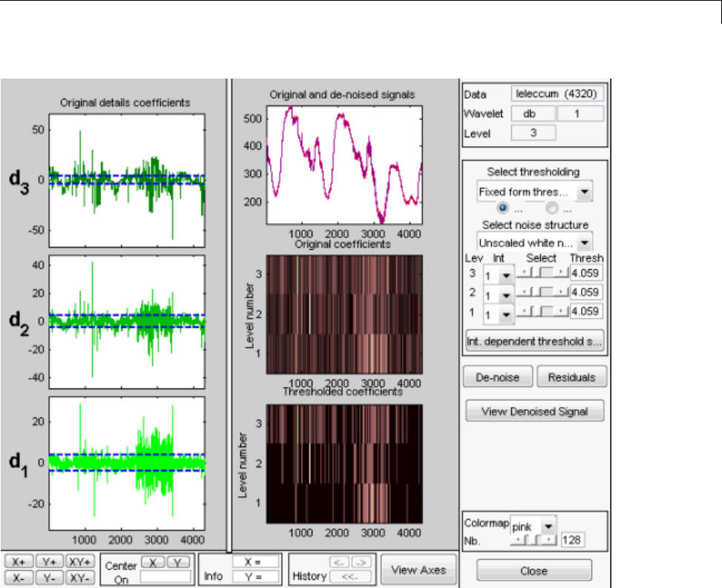Click Data field showing leleccum

pyautogui.click(x=557, y=94)
